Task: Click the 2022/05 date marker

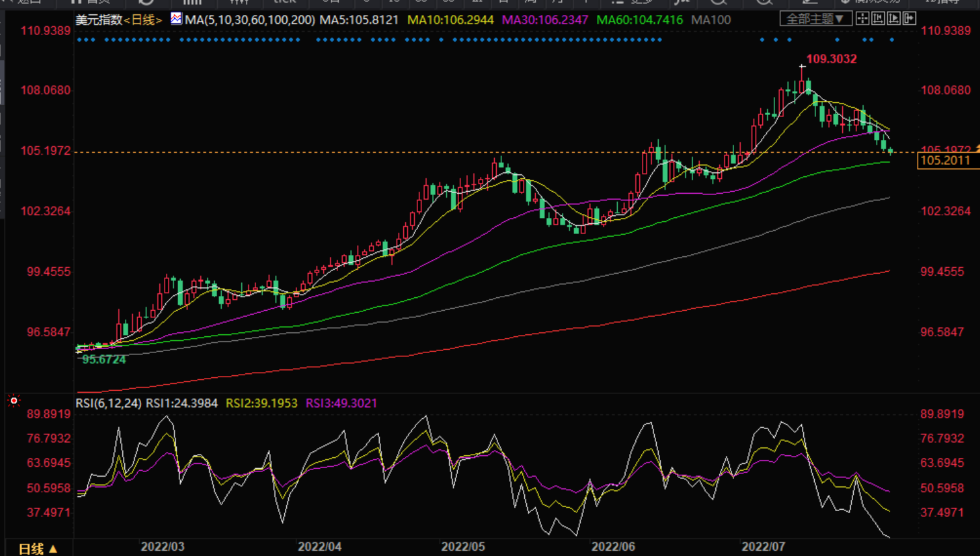Action: [463, 546]
